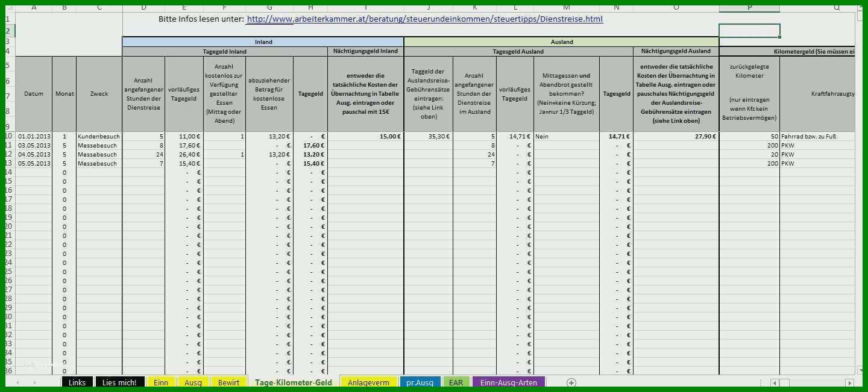
Task: Click the active Tage-Kilometer-Geld sheet tab
Action: point(294,382)
